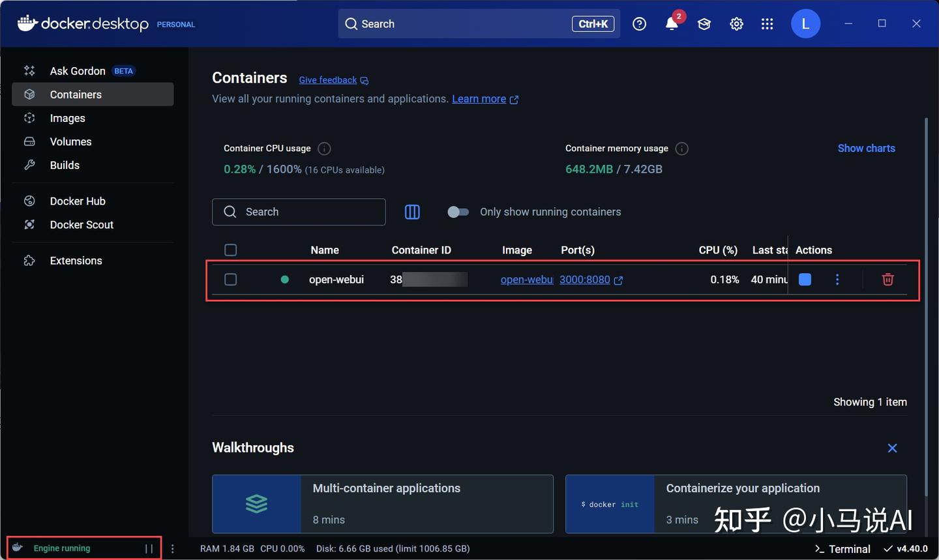
Task: Open the Builds section
Action: (x=64, y=165)
